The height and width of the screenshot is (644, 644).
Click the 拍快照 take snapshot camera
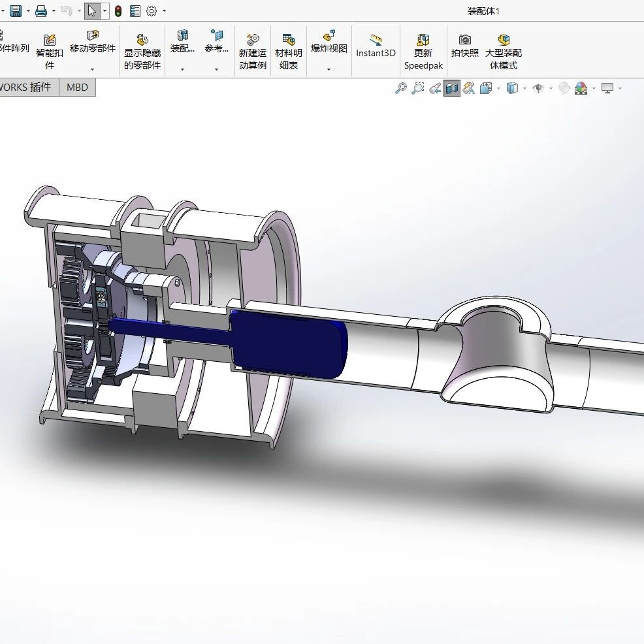pyautogui.click(x=465, y=46)
